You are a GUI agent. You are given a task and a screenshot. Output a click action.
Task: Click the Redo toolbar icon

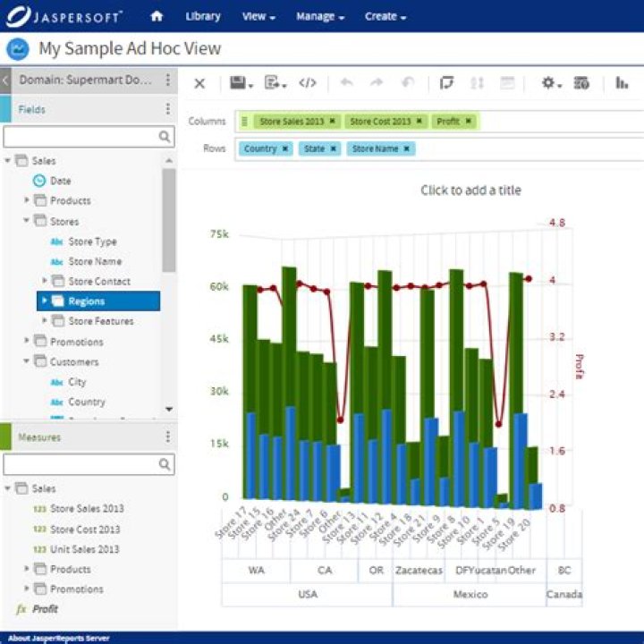(377, 83)
